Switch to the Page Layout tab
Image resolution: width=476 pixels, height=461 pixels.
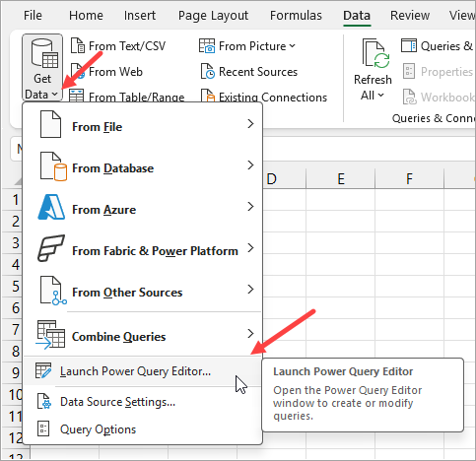(x=213, y=16)
